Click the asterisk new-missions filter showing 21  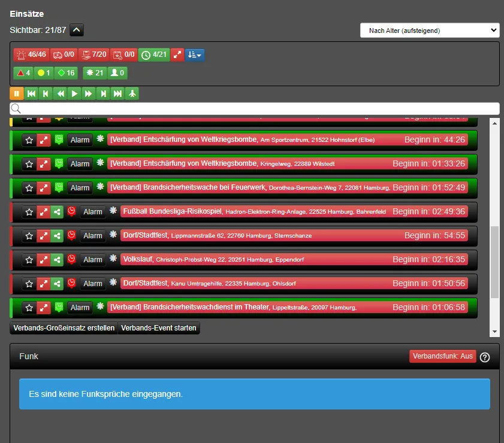pyautogui.click(x=95, y=73)
